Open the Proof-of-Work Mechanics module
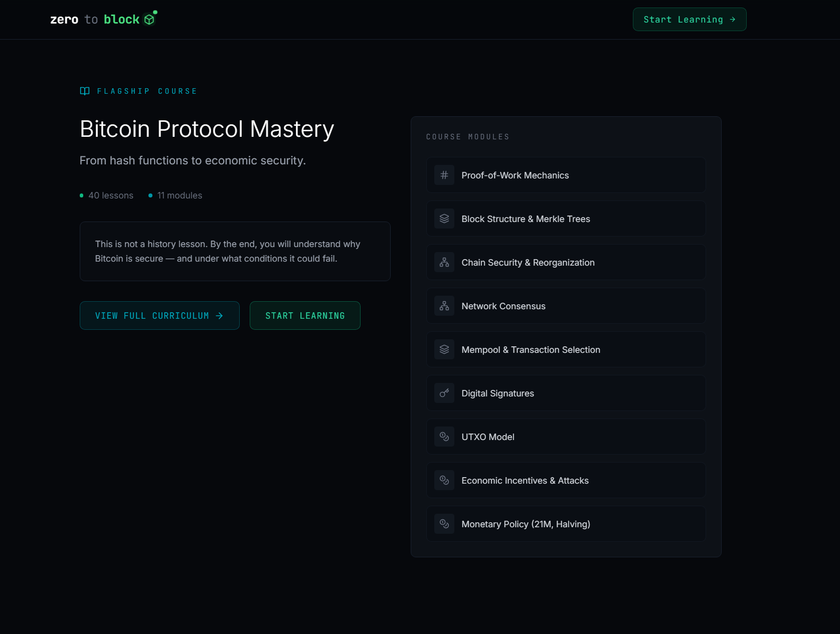Image resolution: width=840 pixels, height=634 pixels. click(x=566, y=175)
